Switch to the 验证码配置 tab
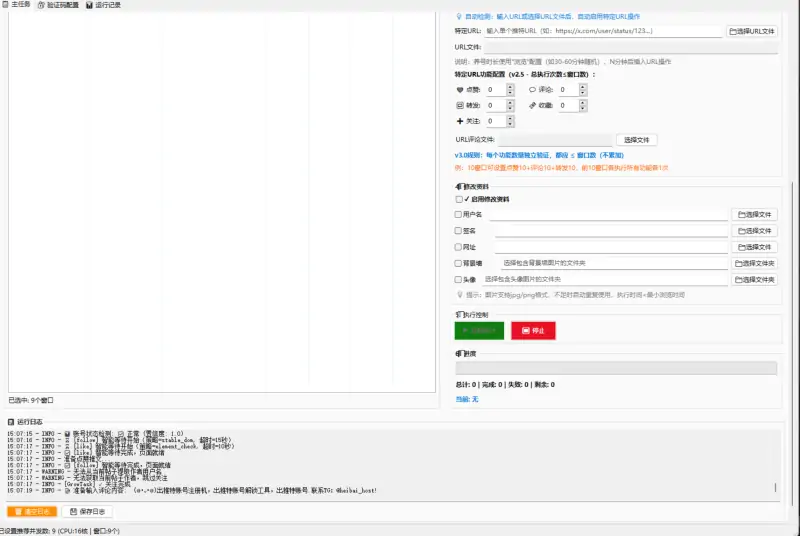This screenshot has height=536, width=800. (57, 5)
